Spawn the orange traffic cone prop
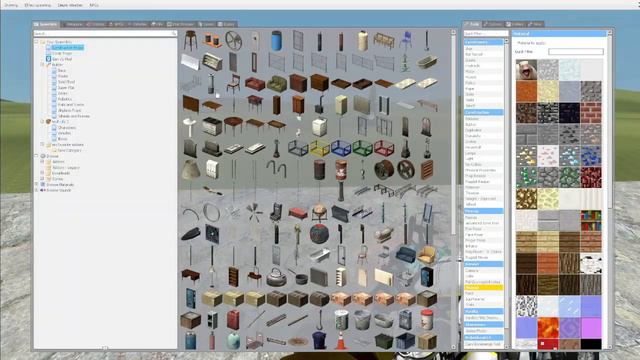 [x=341, y=341]
